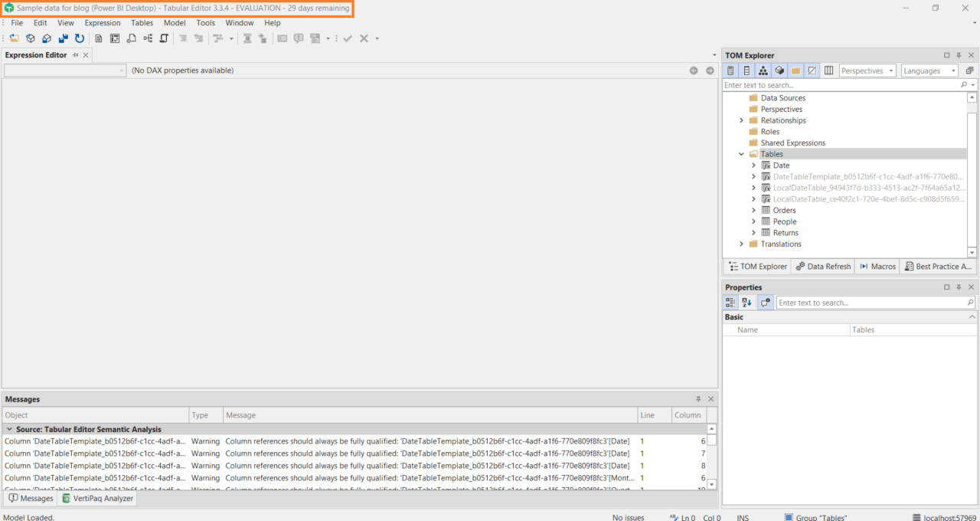The width and height of the screenshot is (980, 521).
Task: Select the categorized view icon in Properties
Action: point(730,302)
